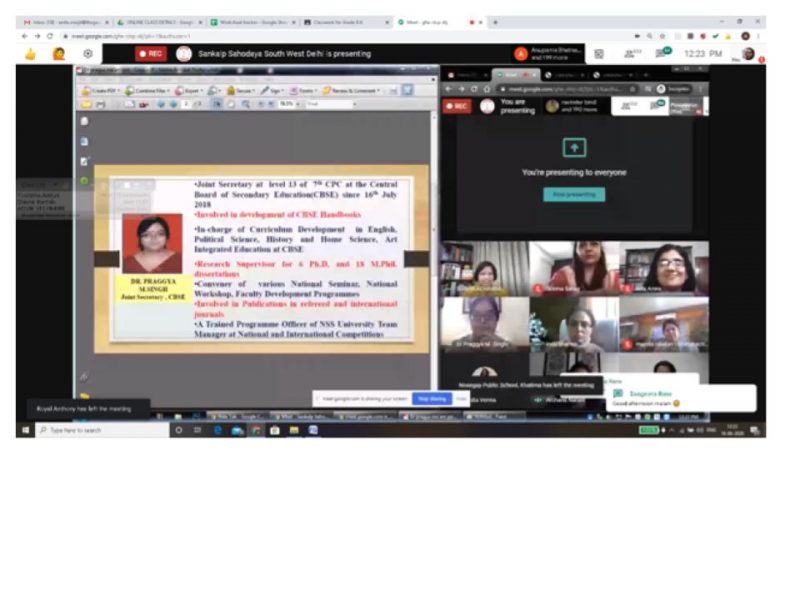Click the thumbs-up reaction icon
800x600 pixels.
click(x=30, y=54)
